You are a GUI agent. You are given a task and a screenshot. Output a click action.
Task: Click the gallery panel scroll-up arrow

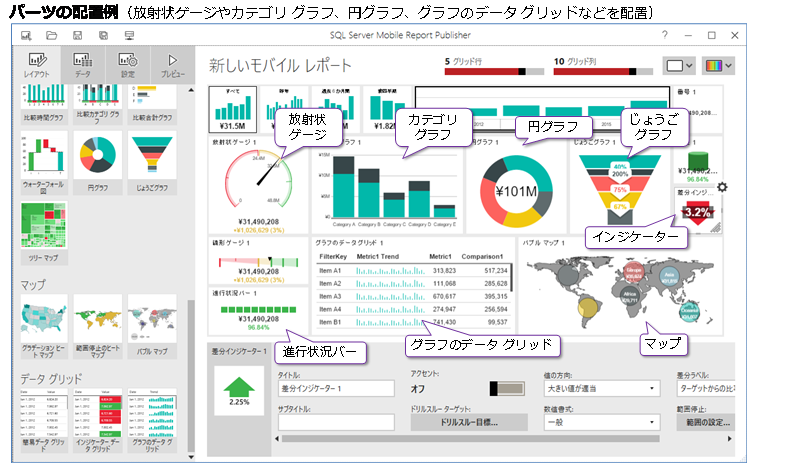(x=191, y=90)
